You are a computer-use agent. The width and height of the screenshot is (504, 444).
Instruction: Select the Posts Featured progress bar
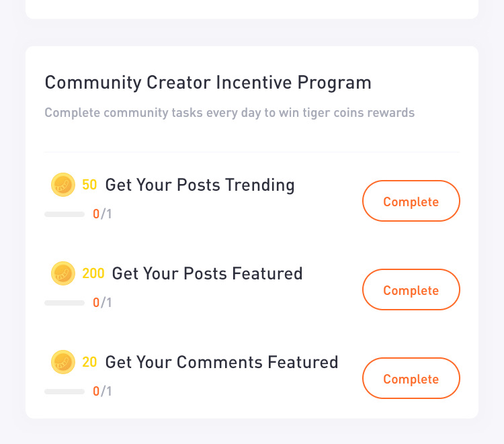pyautogui.click(x=65, y=303)
